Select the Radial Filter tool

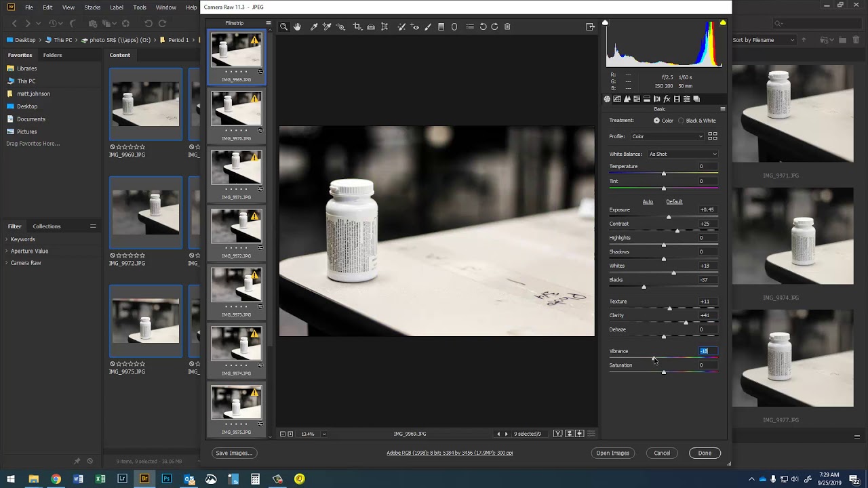(454, 26)
